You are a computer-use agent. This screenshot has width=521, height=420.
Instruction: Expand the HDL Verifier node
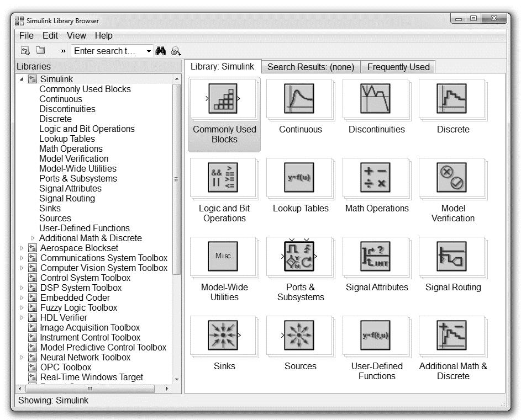tap(22, 318)
